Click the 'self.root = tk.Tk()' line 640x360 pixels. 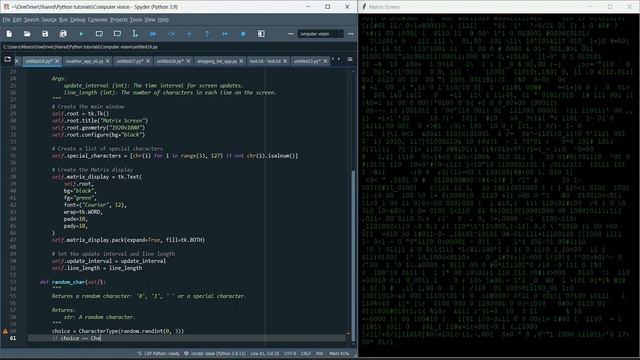(80, 113)
